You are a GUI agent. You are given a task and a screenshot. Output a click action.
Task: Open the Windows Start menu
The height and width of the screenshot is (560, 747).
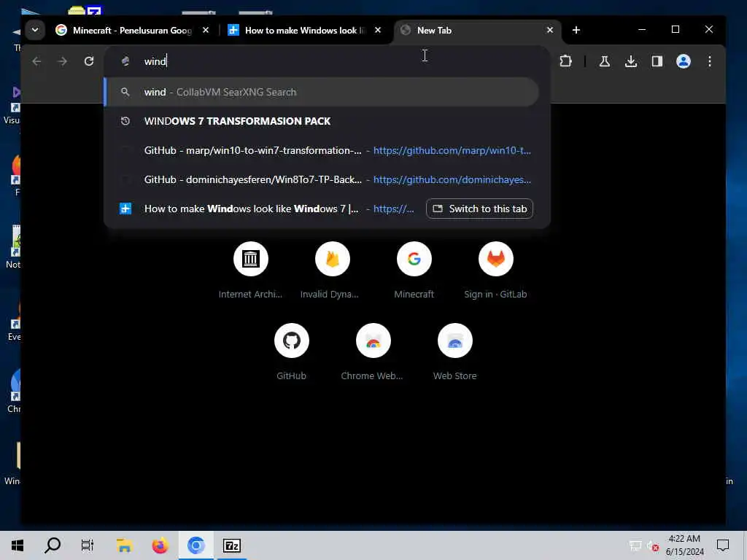(18, 545)
